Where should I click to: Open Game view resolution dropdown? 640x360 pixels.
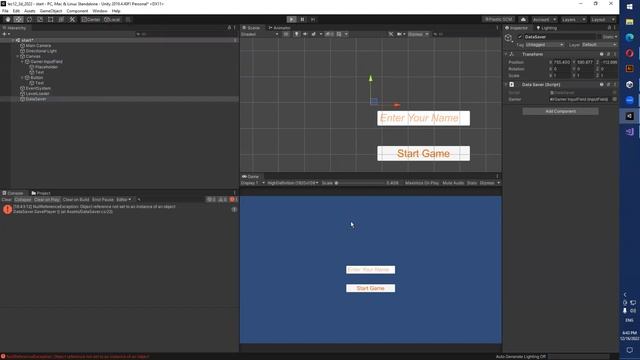293,183
